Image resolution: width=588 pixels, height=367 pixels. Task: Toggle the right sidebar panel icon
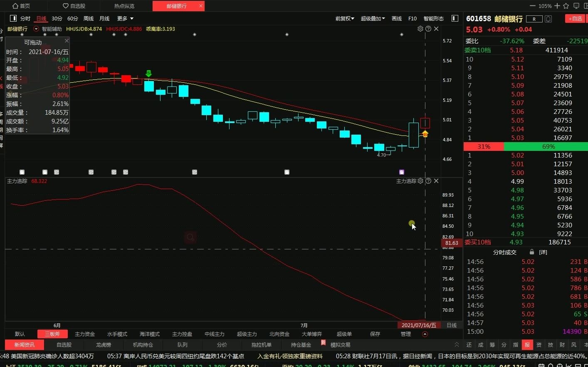point(455,18)
